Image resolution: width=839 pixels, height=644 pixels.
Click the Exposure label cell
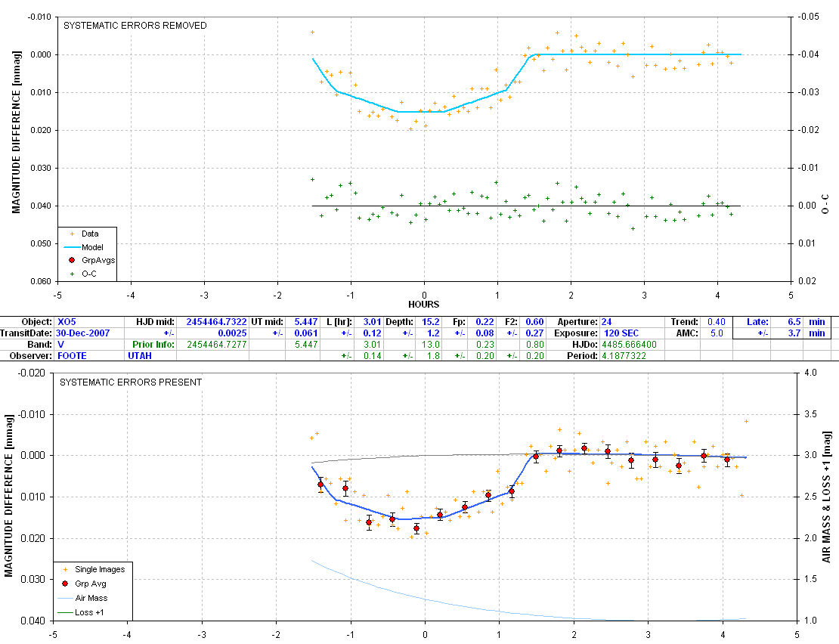[x=576, y=333]
